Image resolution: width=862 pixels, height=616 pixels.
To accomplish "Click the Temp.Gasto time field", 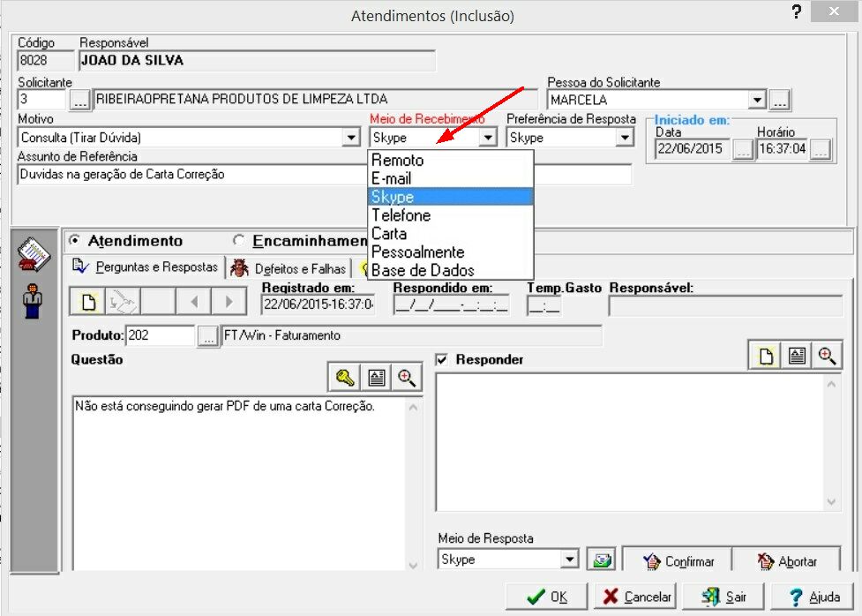I will [543, 305].
